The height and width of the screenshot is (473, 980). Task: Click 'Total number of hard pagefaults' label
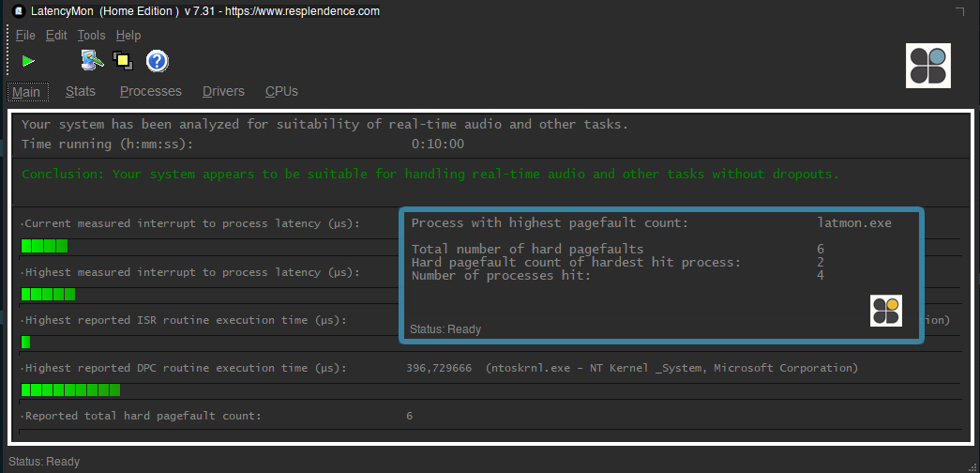pos(527,250)
